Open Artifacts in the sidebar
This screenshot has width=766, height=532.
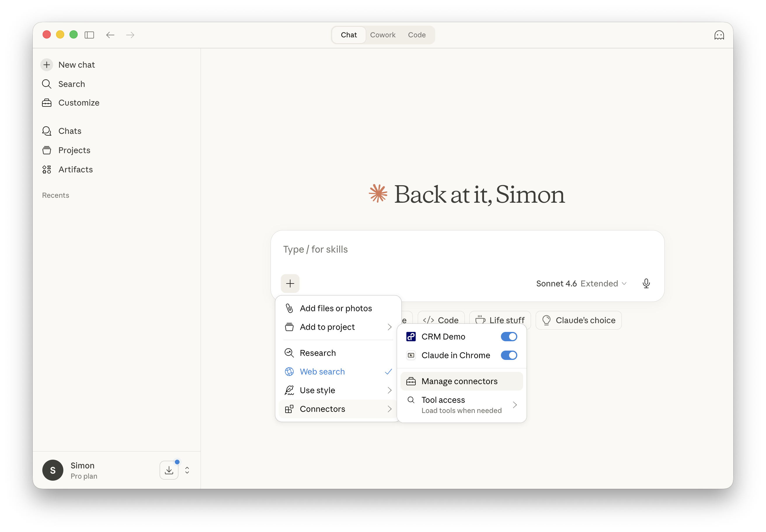(x=75, y=169)
